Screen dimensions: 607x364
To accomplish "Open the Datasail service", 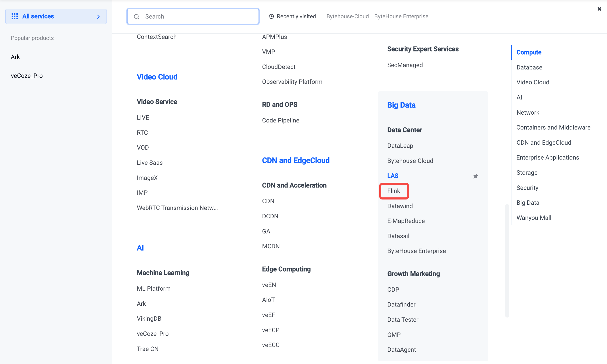I will tap(398, 236).
